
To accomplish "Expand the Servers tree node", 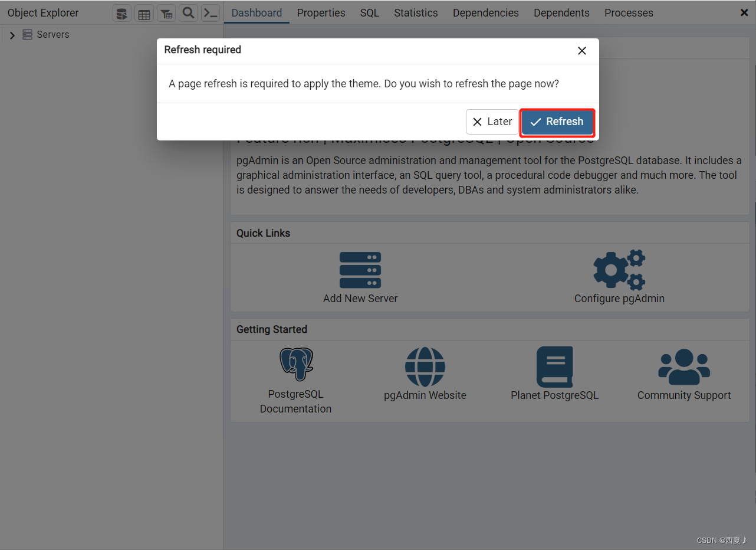I will coord(12,35).
